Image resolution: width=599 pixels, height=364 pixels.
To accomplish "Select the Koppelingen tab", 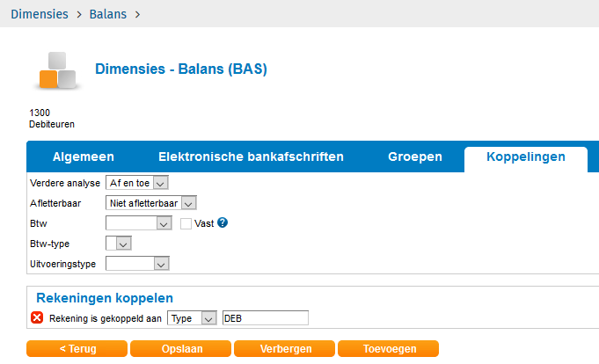I will (526, 157).
